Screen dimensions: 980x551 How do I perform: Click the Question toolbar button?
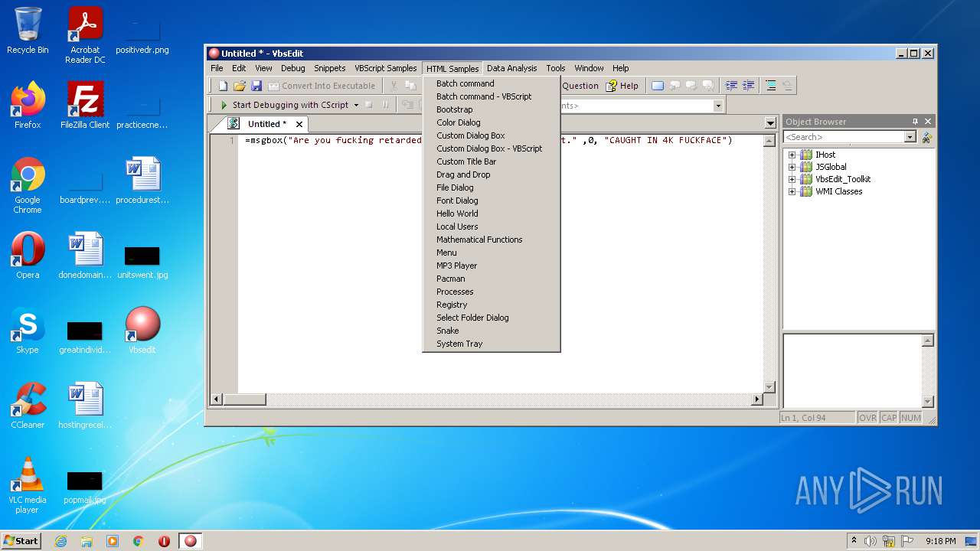pyautogui.click(x=580, y=86)
